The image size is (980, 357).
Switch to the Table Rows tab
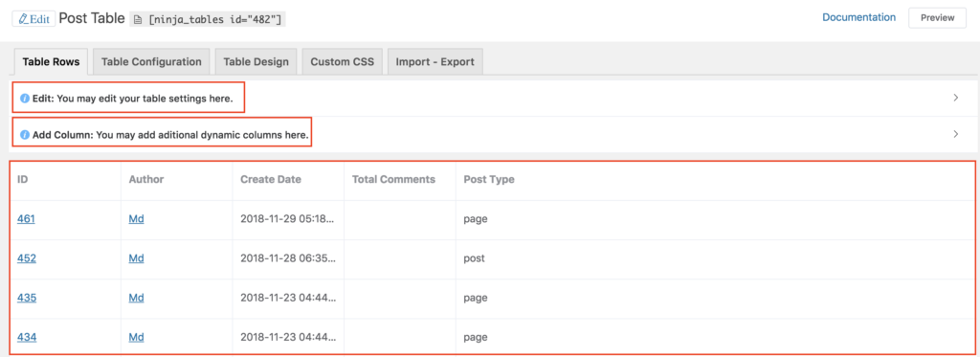click(x=52, y=62)
